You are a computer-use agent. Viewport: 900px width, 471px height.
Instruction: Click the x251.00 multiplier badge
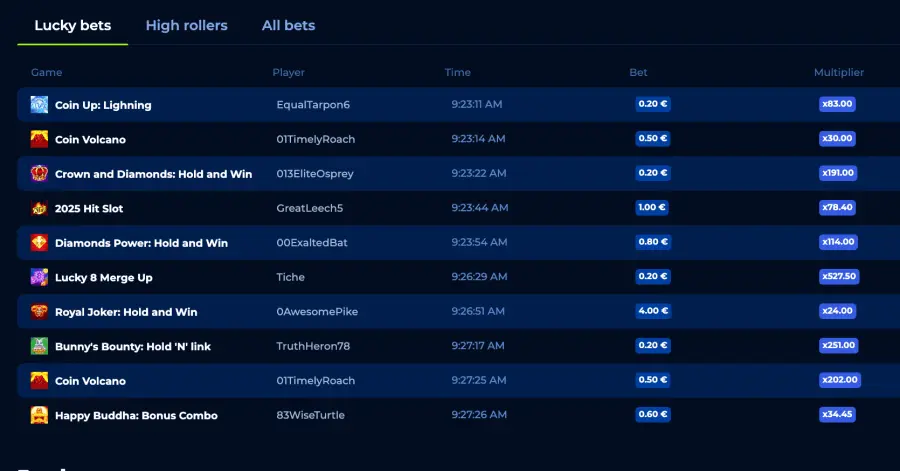coord(839,345)
